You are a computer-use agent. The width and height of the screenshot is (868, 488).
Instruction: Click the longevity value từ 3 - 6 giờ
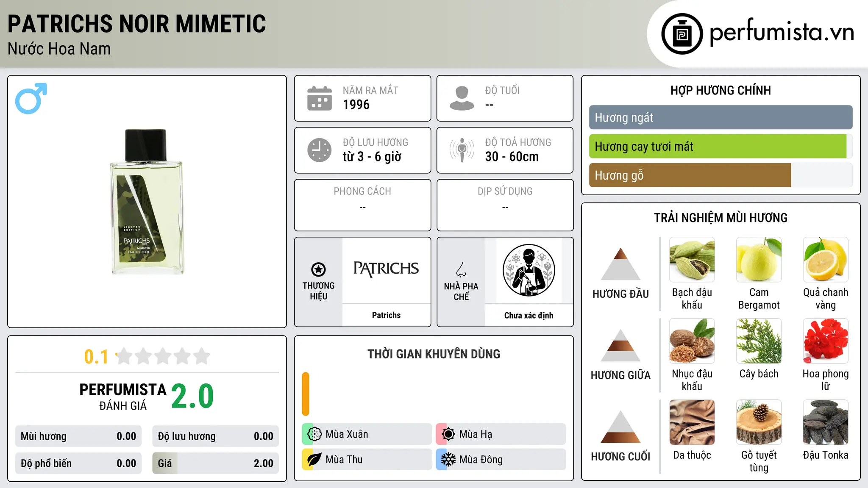tap(372, 156)
